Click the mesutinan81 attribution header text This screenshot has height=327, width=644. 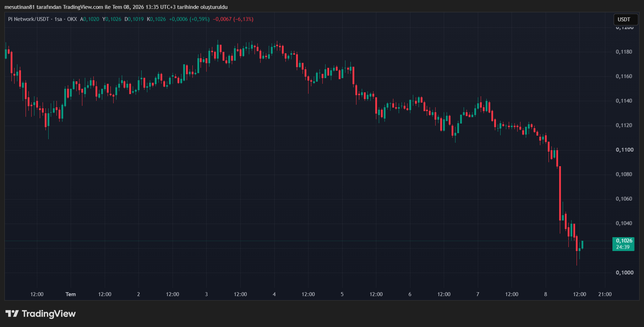pyautogui.click(x=116, y=7)
